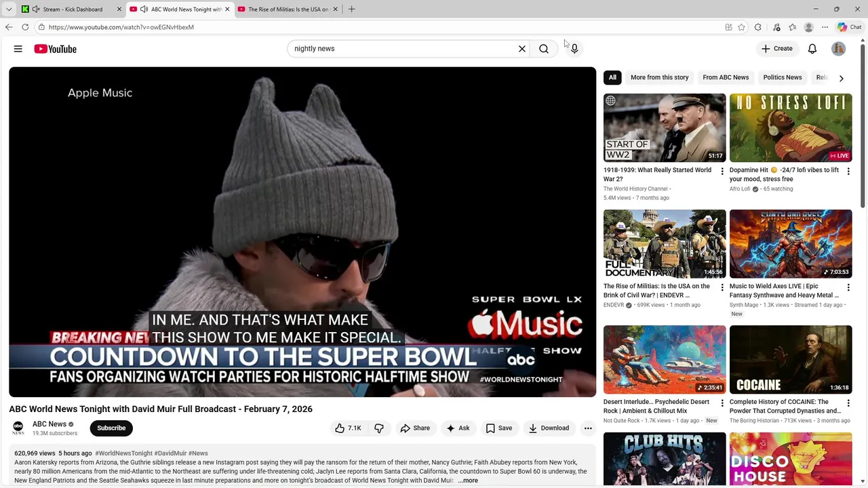Open options for 1918-1939 video

click(x=722, y=171)
